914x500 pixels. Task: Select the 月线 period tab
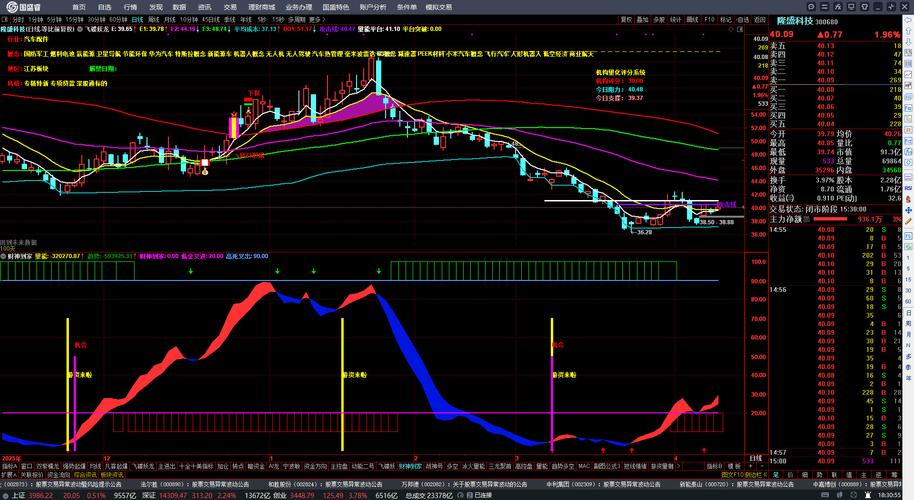click(x=170, y=19)
